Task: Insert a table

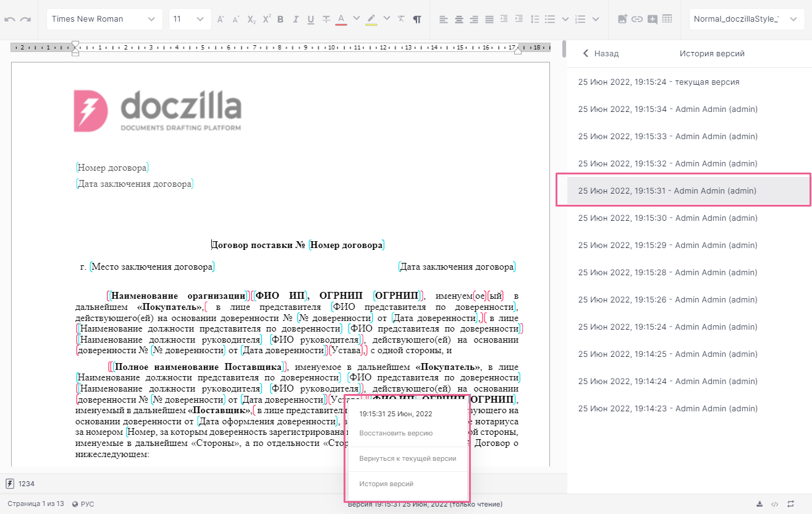Action: coord(667,19)
